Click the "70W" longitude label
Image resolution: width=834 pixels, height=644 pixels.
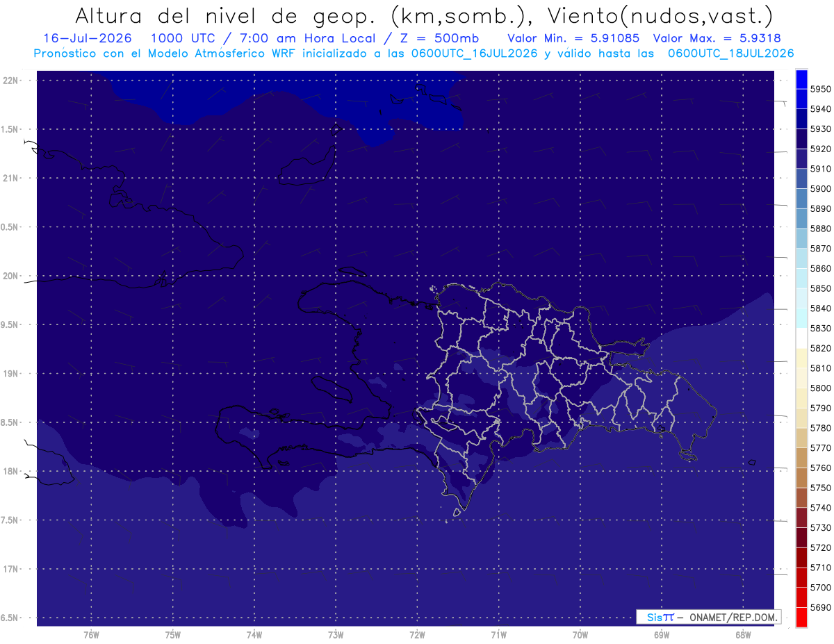click(x=580, y=635)
